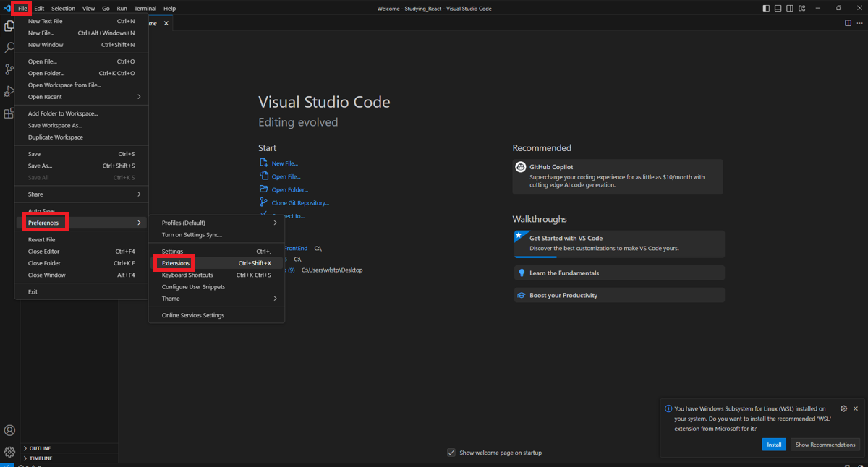Image resolution: width=868 pixels, height=467 pixels.
Task: Choose Close Editor in File menu
Action: coord(81,252)
